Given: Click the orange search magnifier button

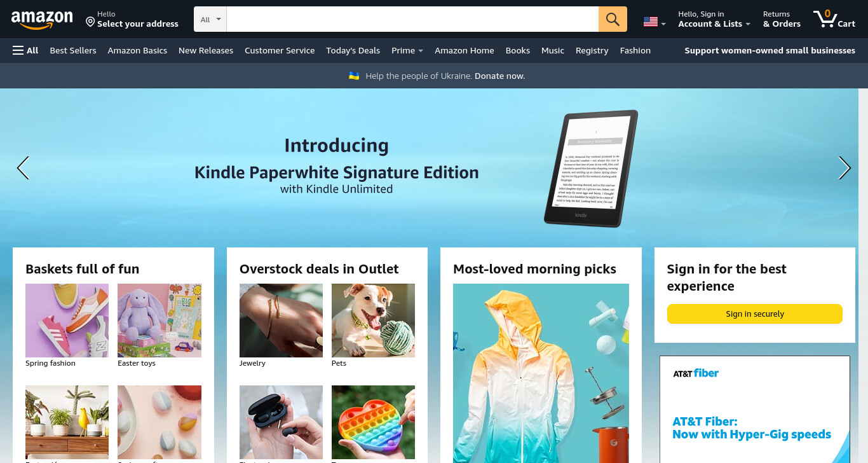Looking at the screenshot, I should coord(613,19).
